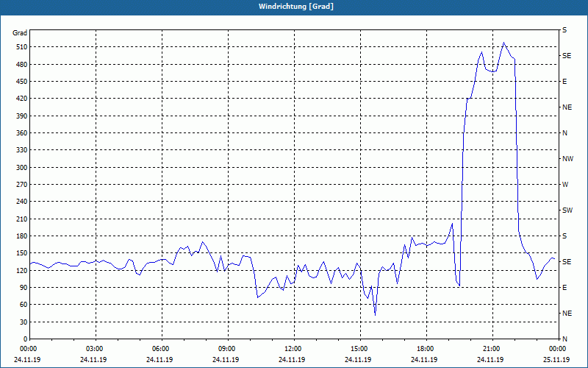Select the 24.11.19 date under 12:00
This screenshot has height=368, width=588.
click(292, 359)
